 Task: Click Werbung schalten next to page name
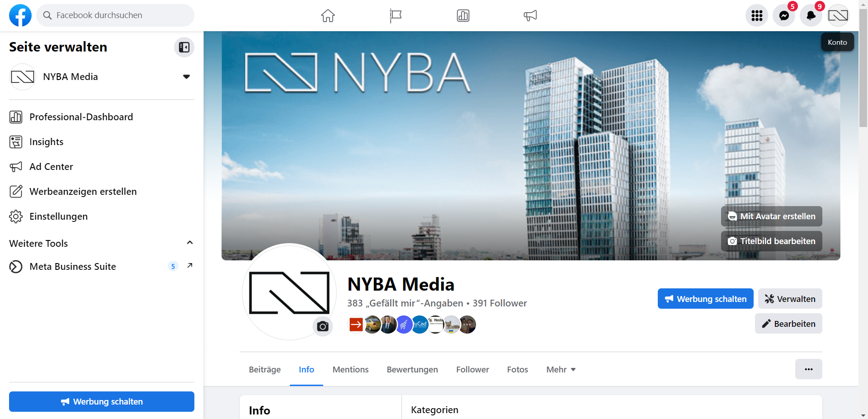(x=706, y=299)
